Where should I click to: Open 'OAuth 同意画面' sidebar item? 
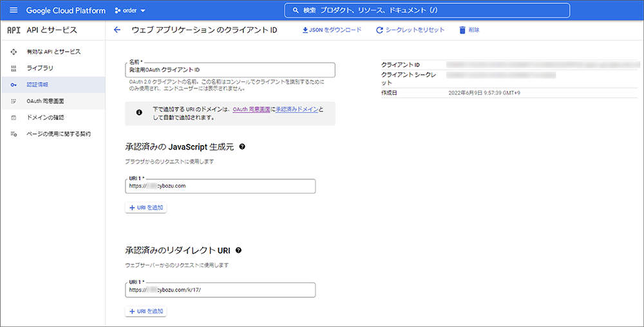(x=53, y=101)
